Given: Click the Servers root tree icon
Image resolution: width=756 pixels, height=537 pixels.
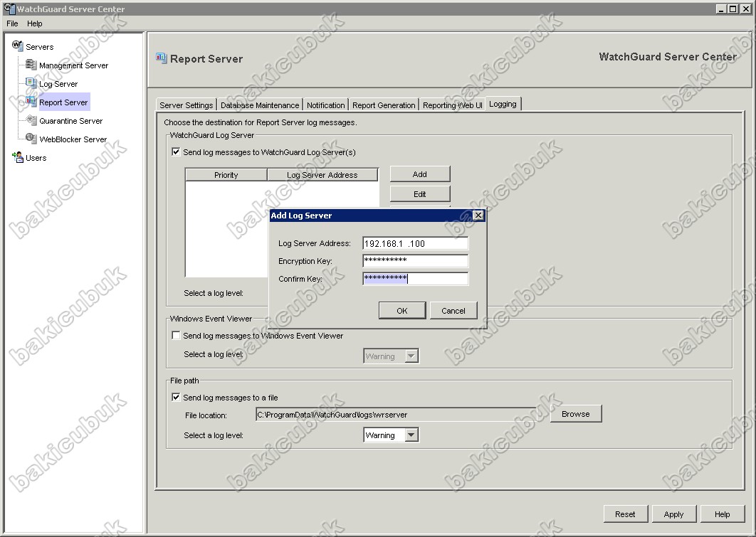Looking at the screenshot, I should coord(17,46).
